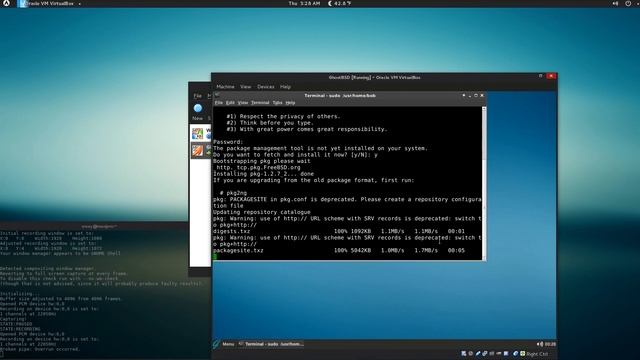Click the VirtualBox hard disk activity indicator
Viewport: 640px width, 360px height.
(x=464, y=353)
